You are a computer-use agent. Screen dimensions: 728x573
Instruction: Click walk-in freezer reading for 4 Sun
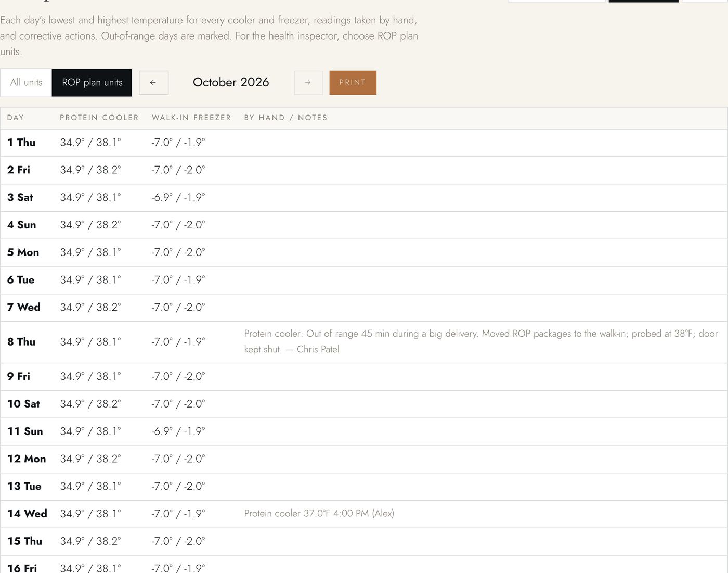pos(178,225)
